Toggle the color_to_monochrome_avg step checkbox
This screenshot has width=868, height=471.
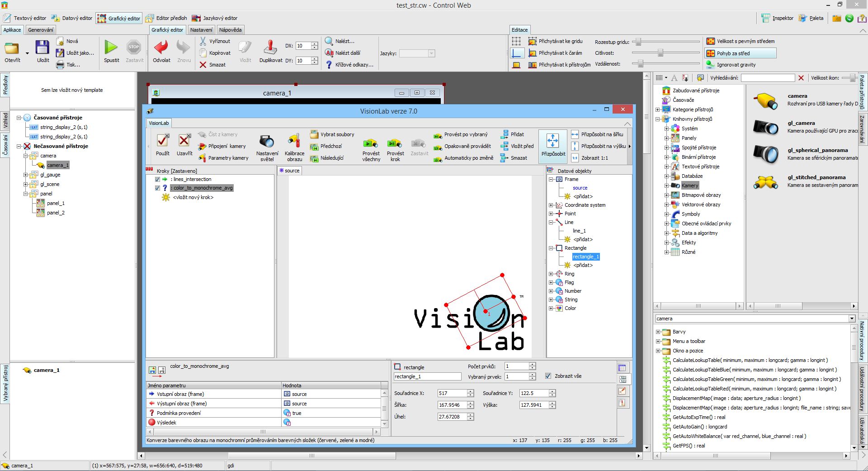click(157, 188)
